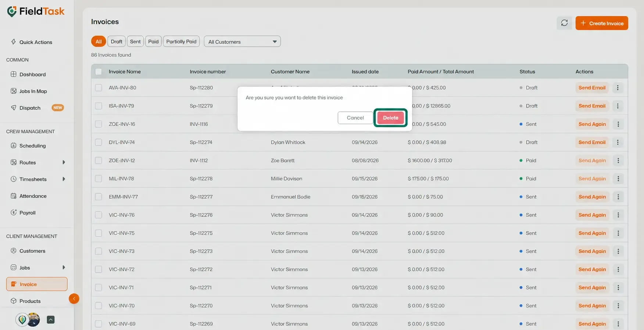Screen dimensions: 644x330
Task: Open Payroll page
Action: click(x=27, y=213)
